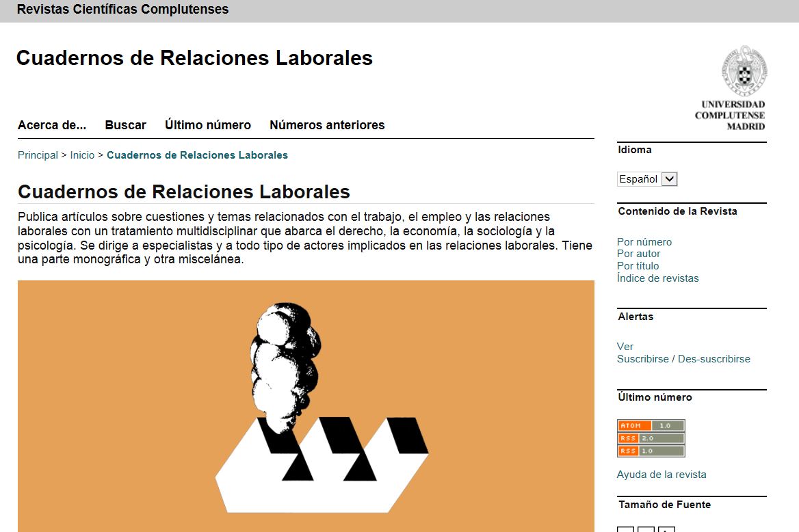Browse content Por título

pos(638,266)
